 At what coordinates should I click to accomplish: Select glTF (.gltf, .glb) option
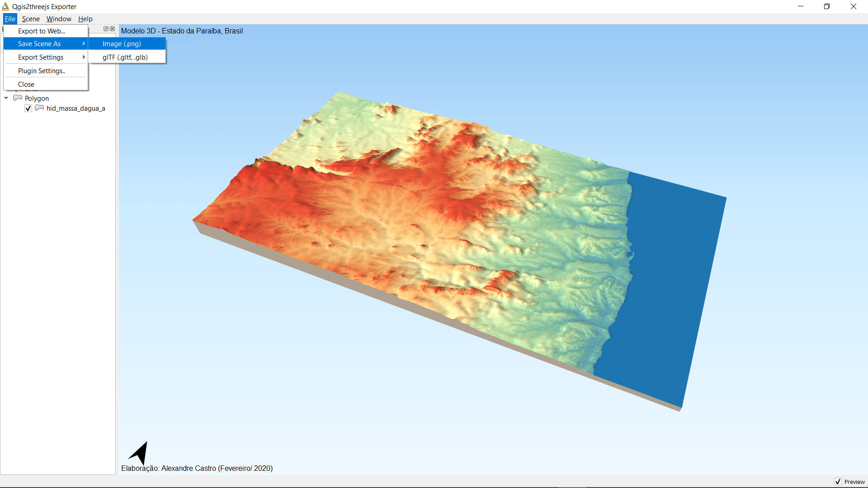(x=125, y=57)
